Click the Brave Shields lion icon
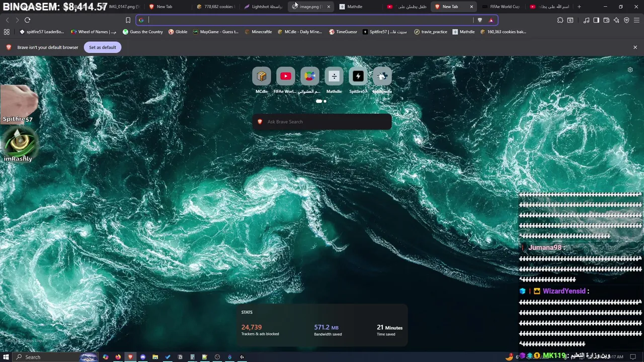 coord(479,20)
